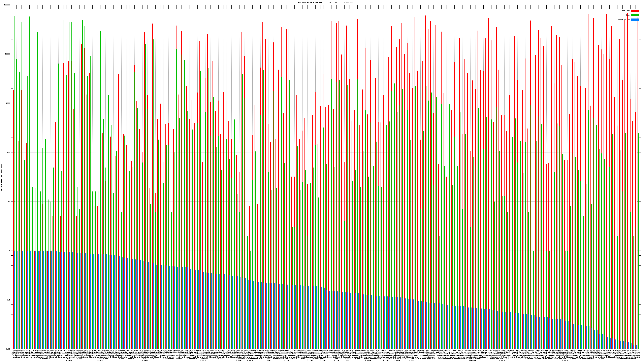
Task: Click the 100 y-axis tick label
Action: click(x=9, y=152)
